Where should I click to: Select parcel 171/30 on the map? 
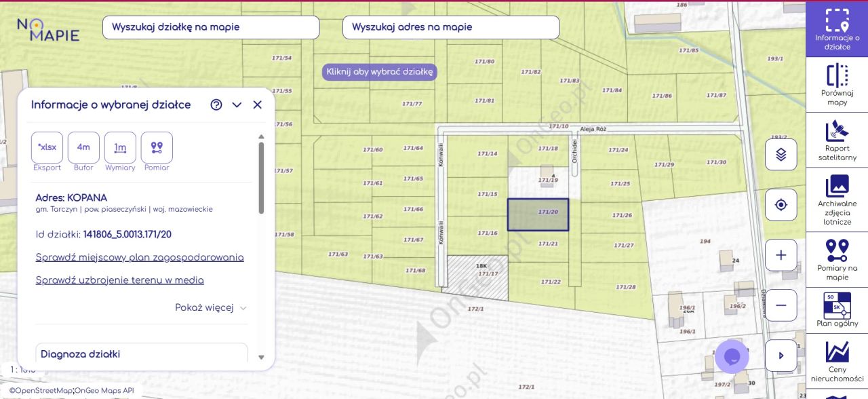tap(716, 162)
